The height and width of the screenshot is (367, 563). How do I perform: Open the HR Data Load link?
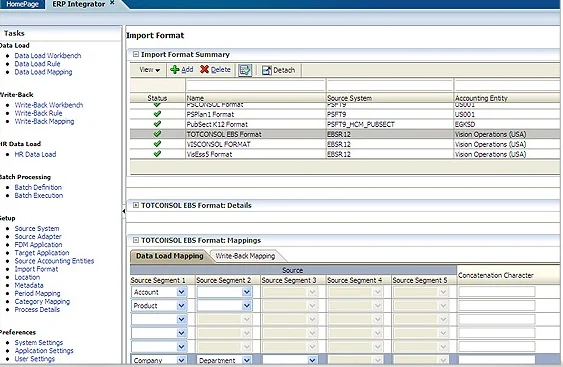[35, 154]
